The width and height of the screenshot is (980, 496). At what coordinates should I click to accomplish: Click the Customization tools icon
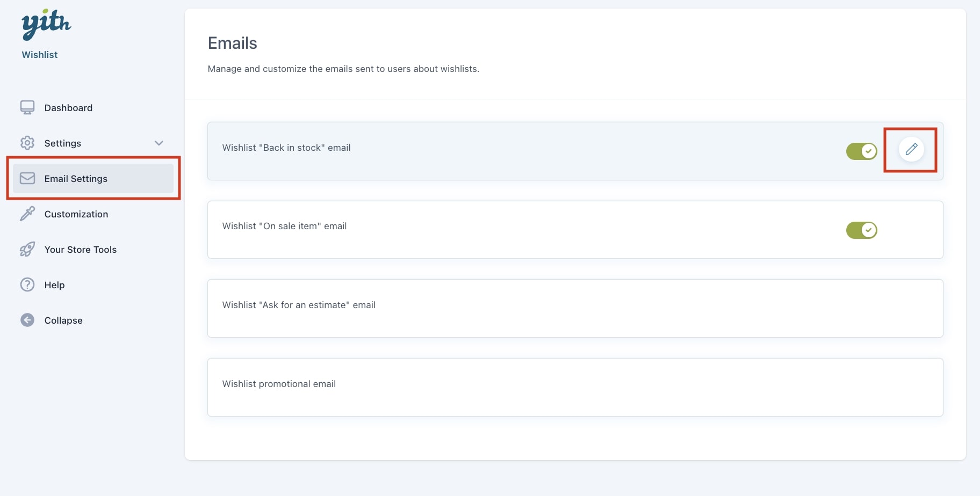[27, 214]
